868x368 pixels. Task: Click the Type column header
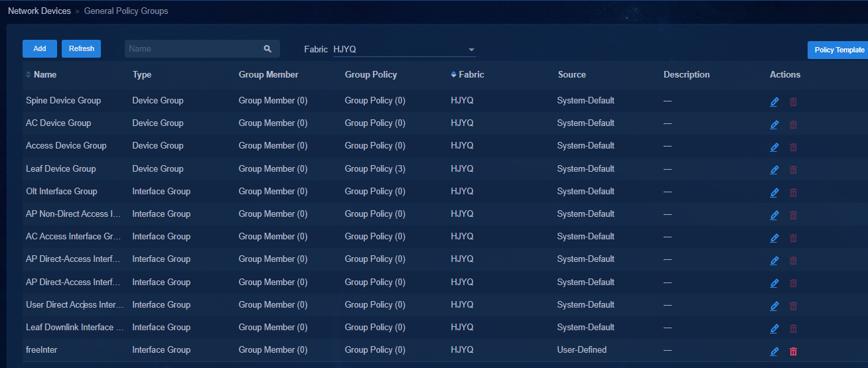[142, 74]
